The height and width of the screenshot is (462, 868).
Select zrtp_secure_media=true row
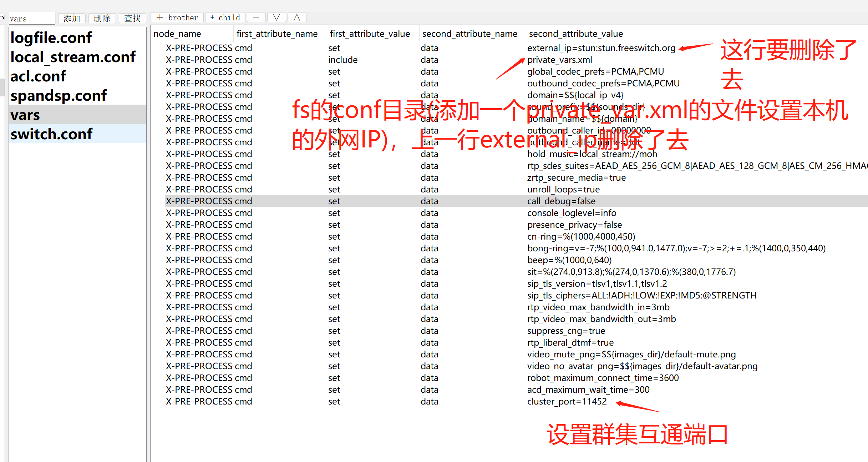click(x=577, y=177)
